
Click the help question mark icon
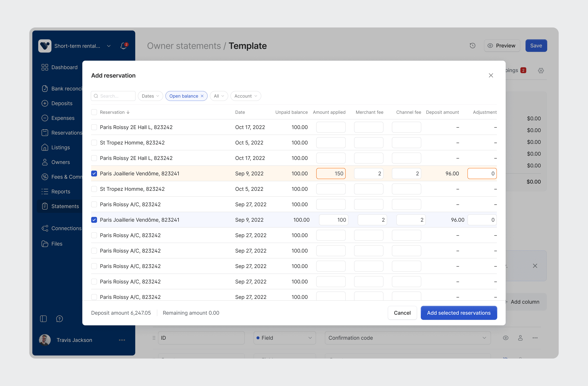[x=60, y=319]
